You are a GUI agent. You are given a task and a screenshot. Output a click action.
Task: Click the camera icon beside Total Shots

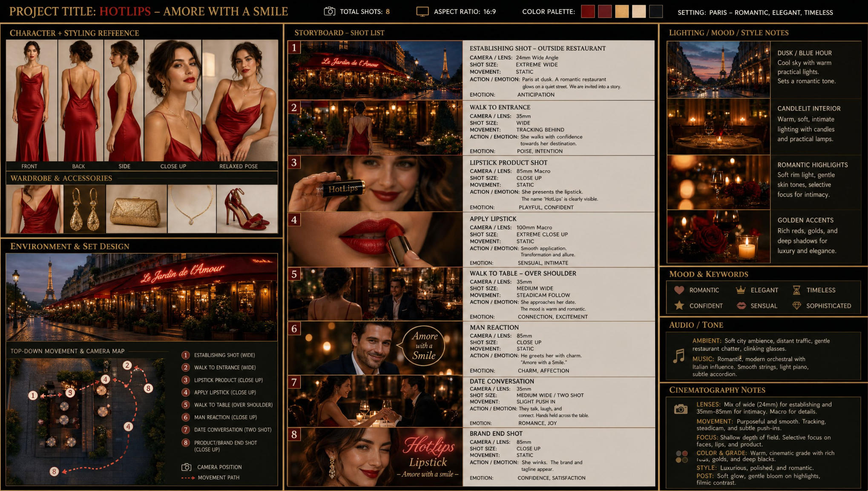tap(329, 11)
